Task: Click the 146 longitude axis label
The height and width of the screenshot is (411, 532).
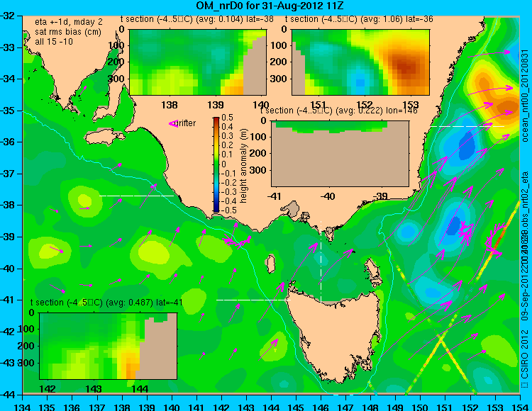Action: point(321,407)
